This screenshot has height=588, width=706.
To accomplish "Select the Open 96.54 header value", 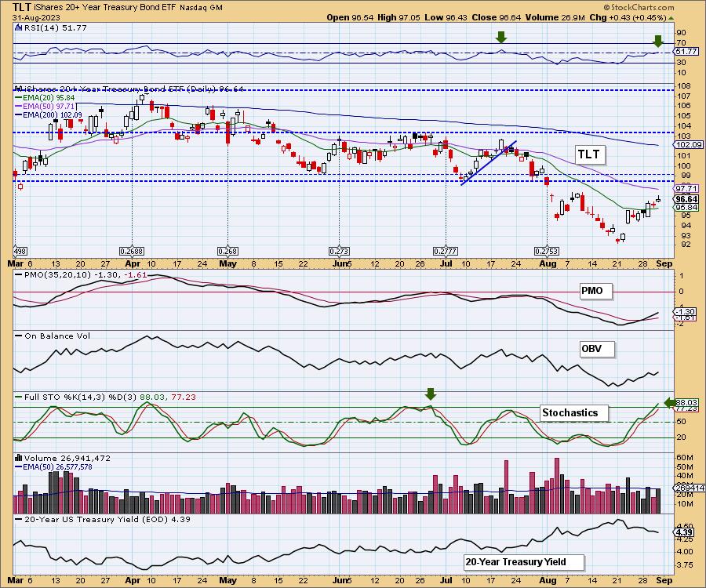I will (x=351, y=17).
